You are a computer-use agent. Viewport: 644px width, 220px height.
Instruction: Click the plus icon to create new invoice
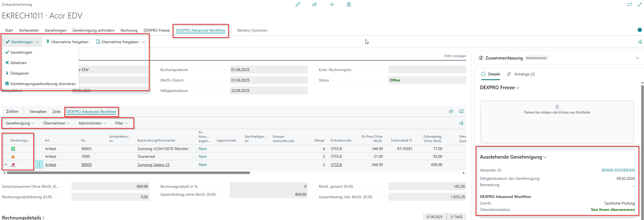tap(332, 4)
